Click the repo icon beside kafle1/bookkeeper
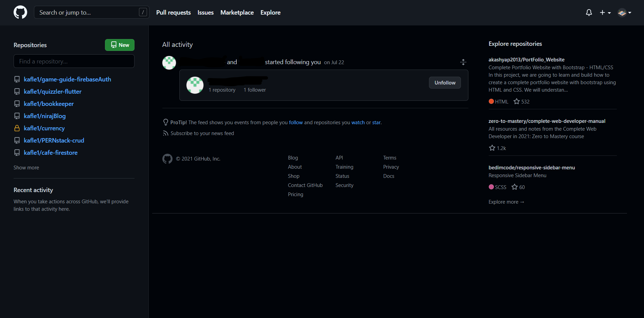The width and height of the screenshot is (644, 318). tap(17, 104)
